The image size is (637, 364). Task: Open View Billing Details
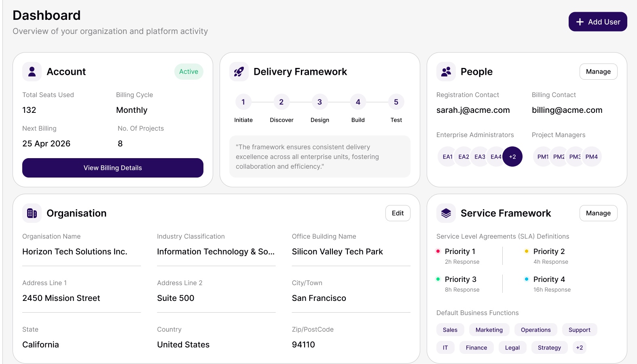[x=113, y=168]
